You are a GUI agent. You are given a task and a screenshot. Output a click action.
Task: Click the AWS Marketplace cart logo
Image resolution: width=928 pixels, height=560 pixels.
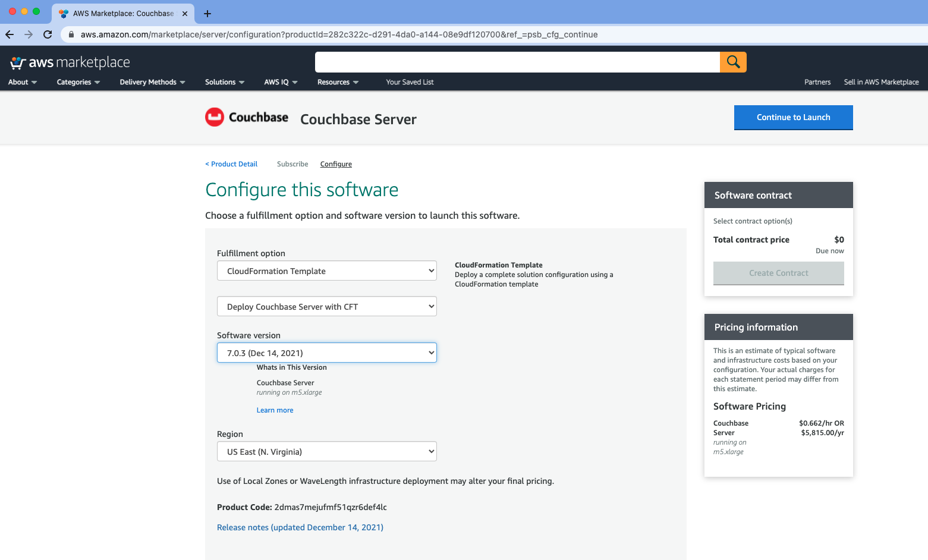tap(18, 61)
